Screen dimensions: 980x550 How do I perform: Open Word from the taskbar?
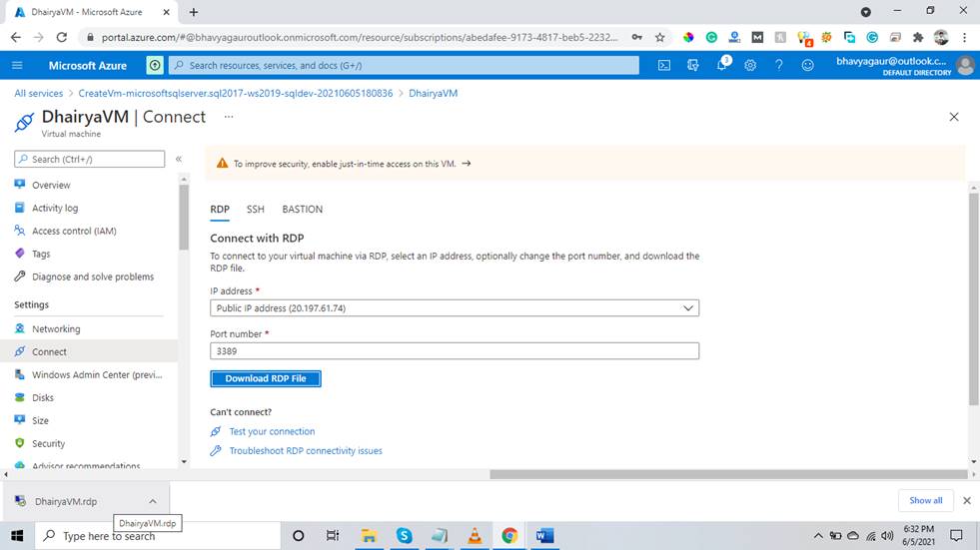545,536
